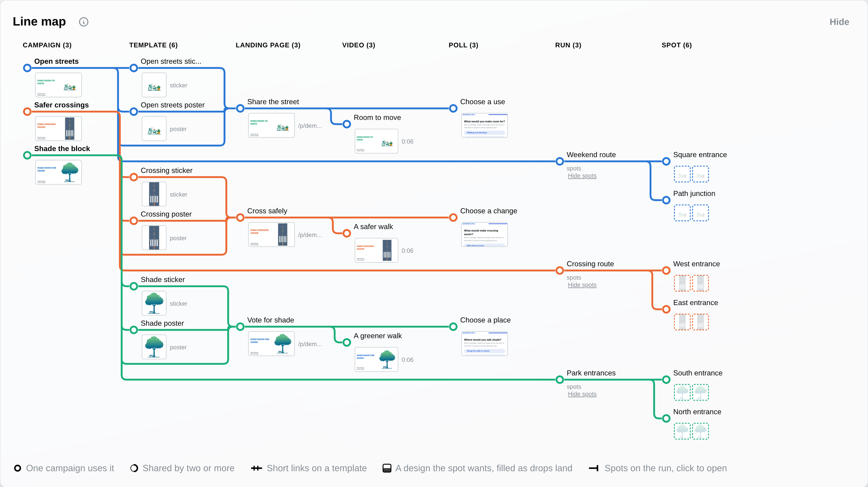
Task: Click the A greener walk video node
Action: click(x=347, y=342)
